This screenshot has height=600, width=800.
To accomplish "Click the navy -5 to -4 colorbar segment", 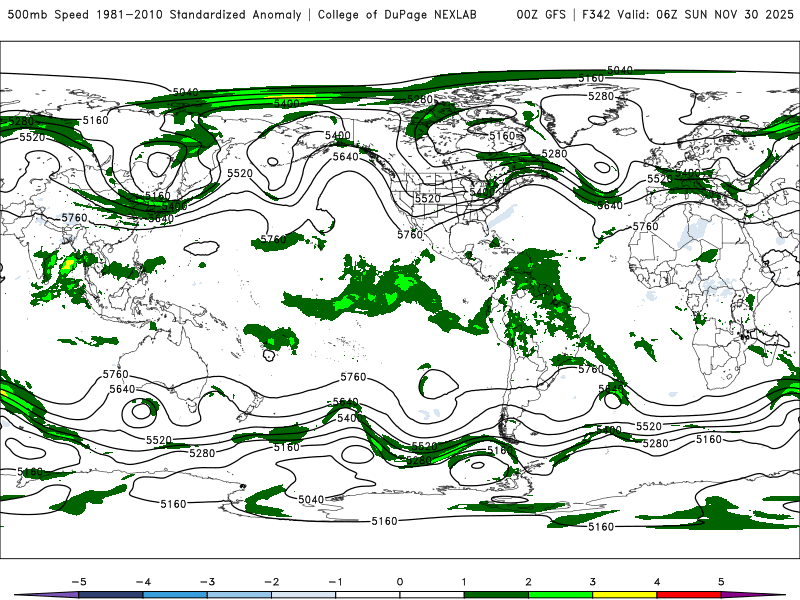I will coord(111,595).
